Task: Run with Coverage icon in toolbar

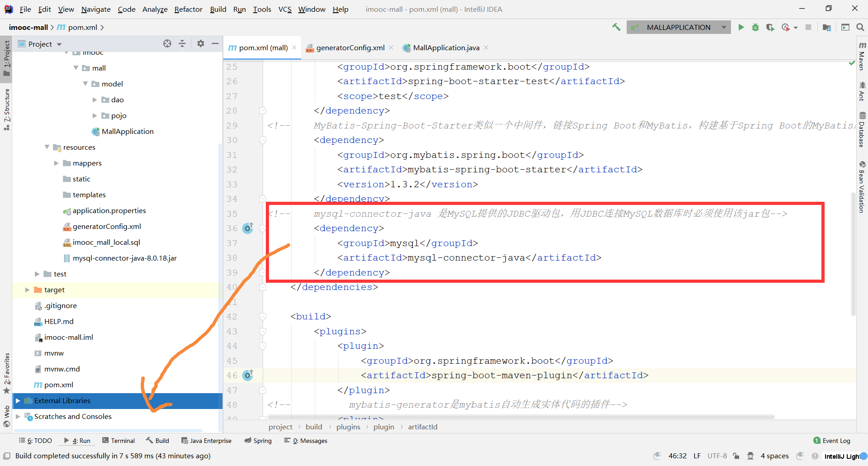Action: 770,27
